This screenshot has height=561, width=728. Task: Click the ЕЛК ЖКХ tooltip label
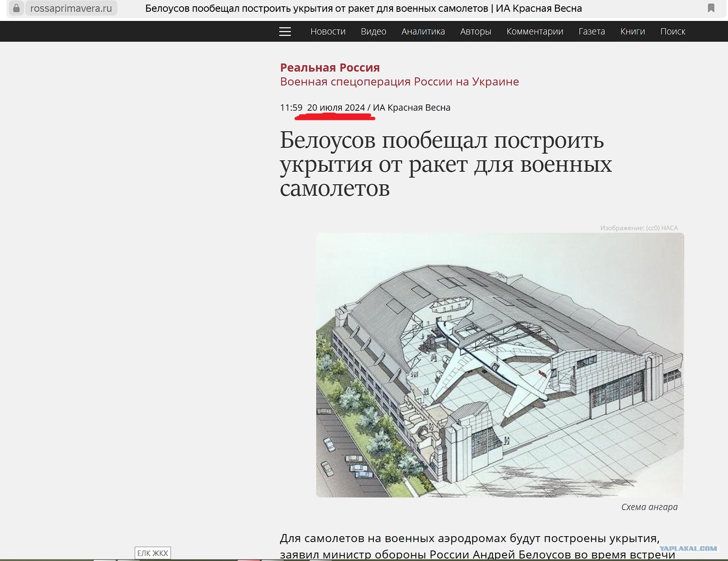point(152,553)
